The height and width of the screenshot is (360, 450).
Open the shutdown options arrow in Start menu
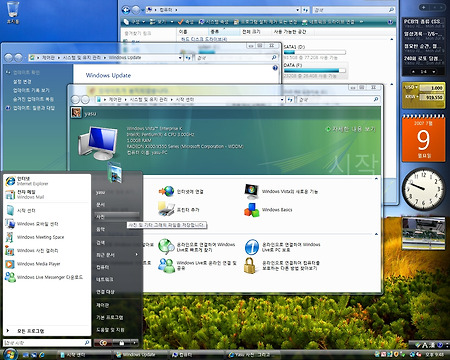[x=134, y=343]
